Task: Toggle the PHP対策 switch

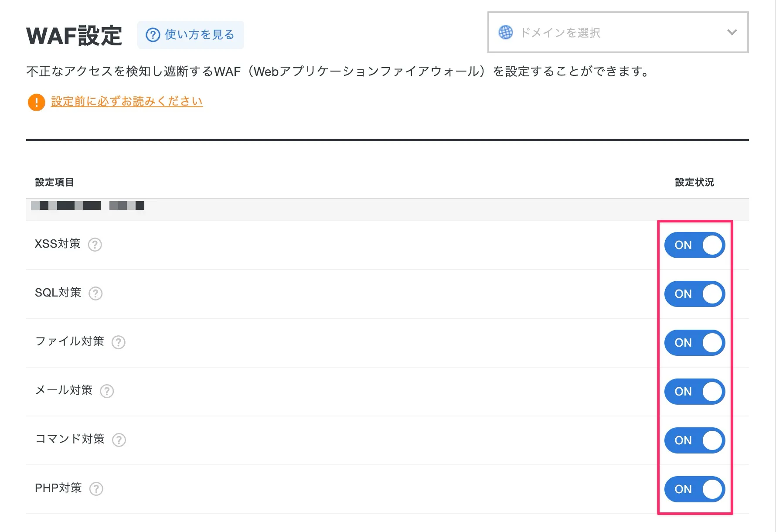Action: pos(694,489)
